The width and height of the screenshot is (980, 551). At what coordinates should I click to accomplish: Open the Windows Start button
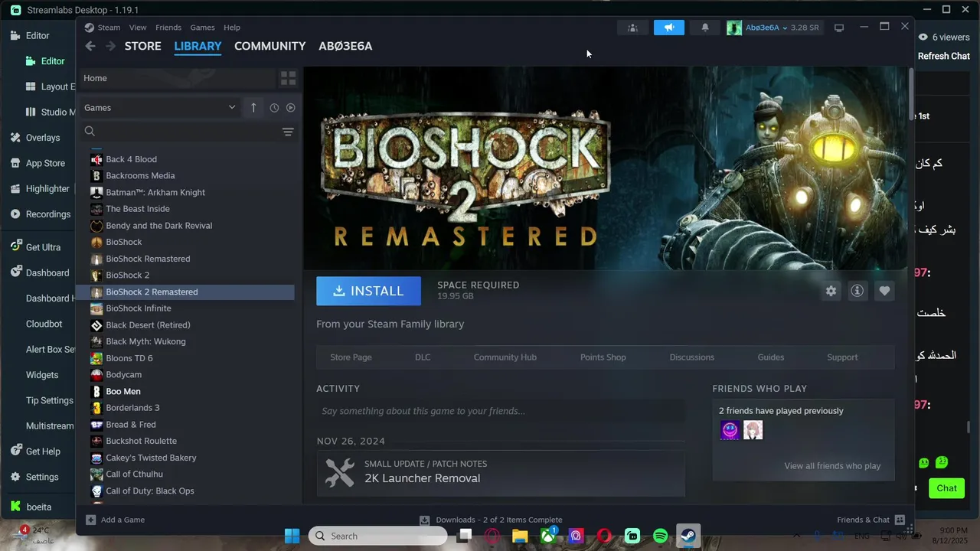(x=292, y=536)
